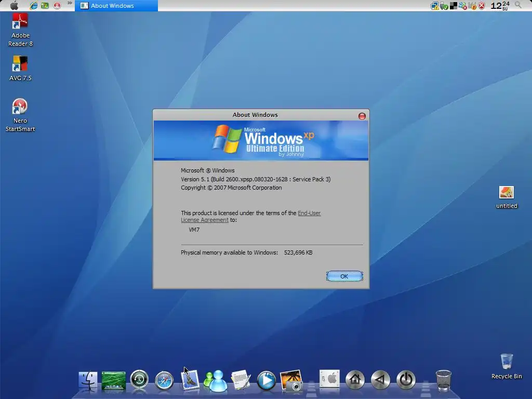Image resolution: width=532 pixels, height=399 pixels.
Task: Click the Safely Remove Hardware tray icon
Action: tap(444, 6)
